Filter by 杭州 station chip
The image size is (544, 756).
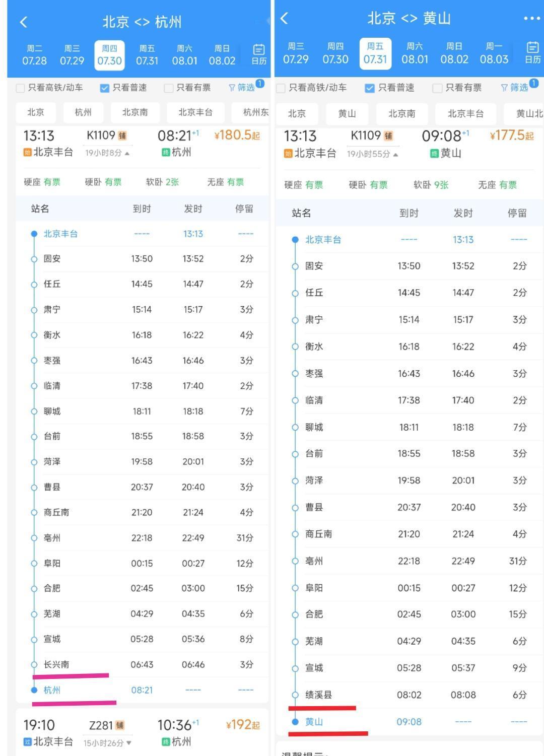(x=83, y=112)
